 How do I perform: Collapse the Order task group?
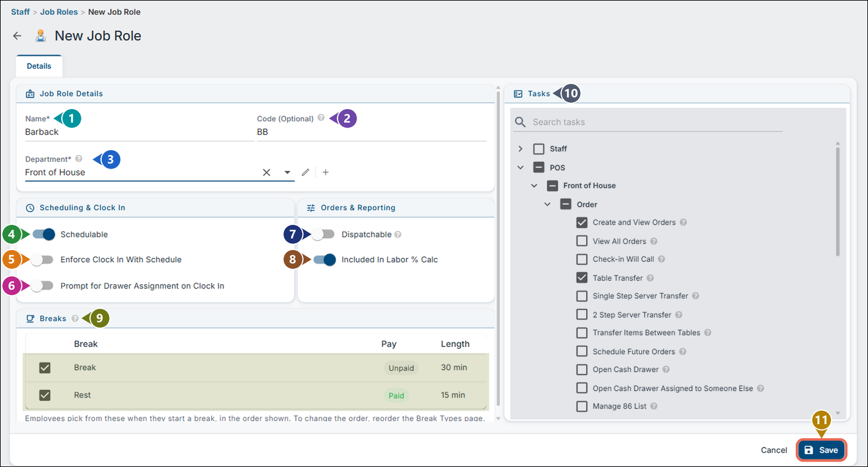[x=548, y=204]
